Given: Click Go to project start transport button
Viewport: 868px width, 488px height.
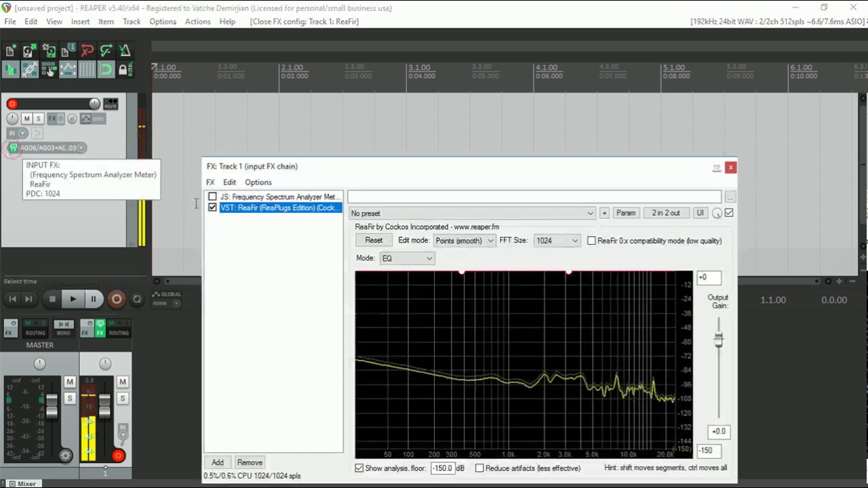Looking at the screenshot, I should pos(13,299).
